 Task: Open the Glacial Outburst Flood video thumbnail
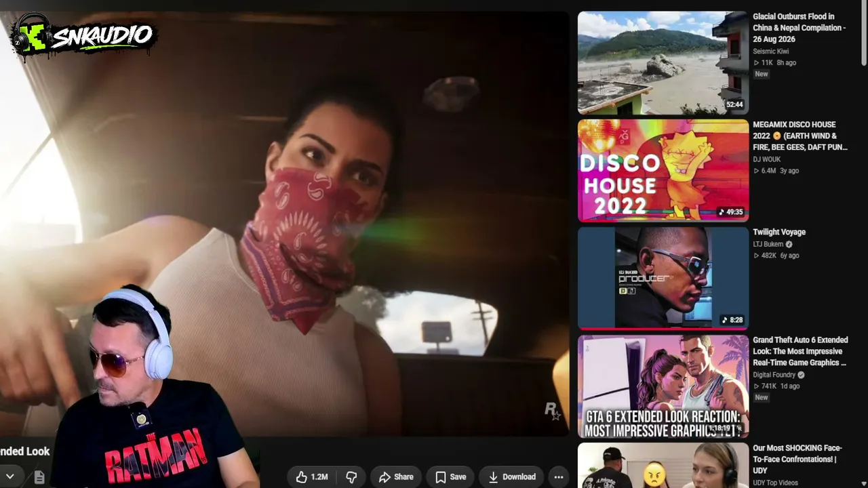[663, 62]
